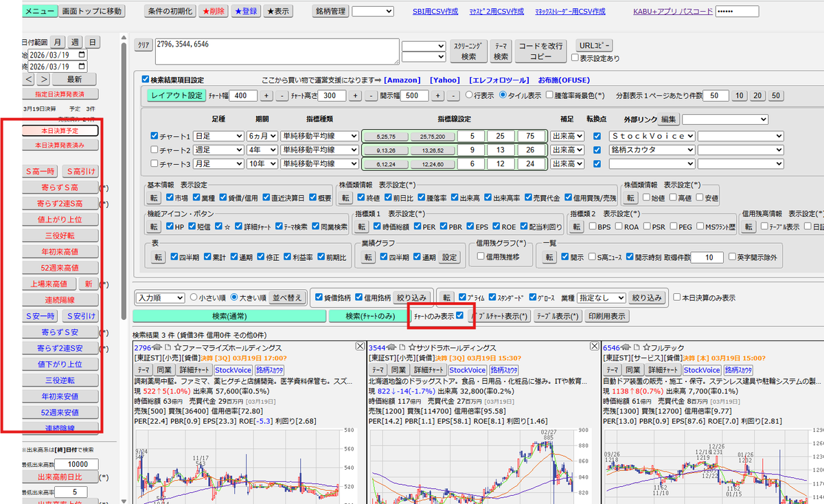Toggle 検索結果項目設定 checkbox
This screenshot has height=504, width=824.
[x=145, y=80]
